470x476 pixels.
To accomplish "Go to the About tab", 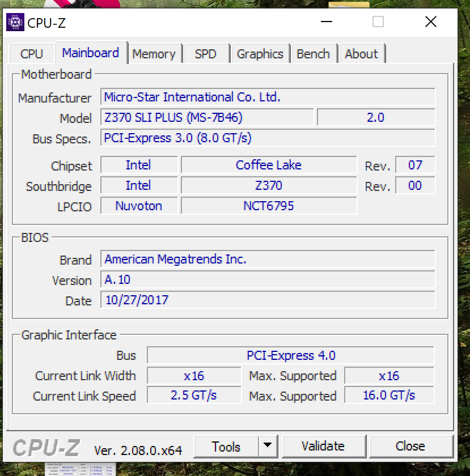I will pos(362,54).
